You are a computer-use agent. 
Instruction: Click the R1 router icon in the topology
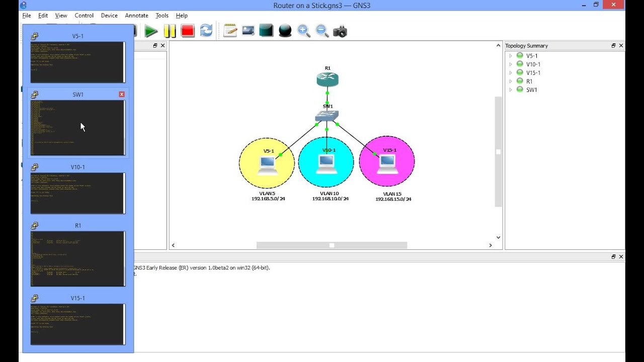pos(328,79)
